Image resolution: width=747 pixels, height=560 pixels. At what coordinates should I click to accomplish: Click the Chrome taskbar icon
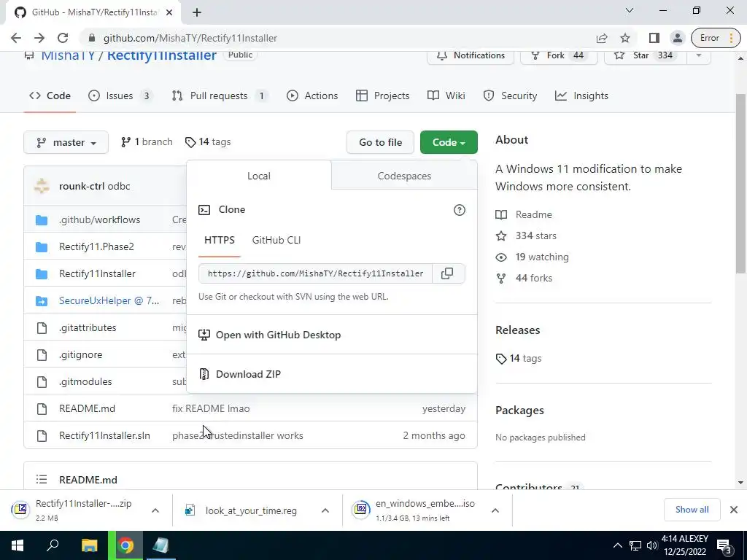click(125, 545)
